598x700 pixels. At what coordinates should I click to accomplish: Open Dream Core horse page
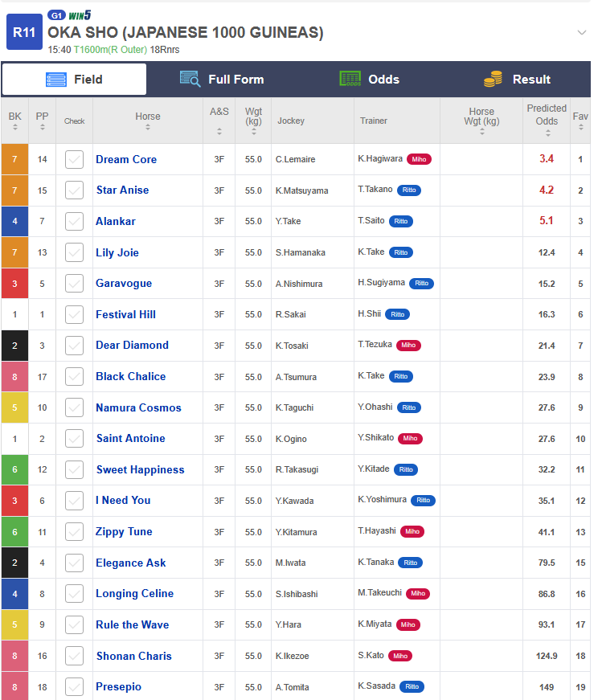(x=126, y=159)
